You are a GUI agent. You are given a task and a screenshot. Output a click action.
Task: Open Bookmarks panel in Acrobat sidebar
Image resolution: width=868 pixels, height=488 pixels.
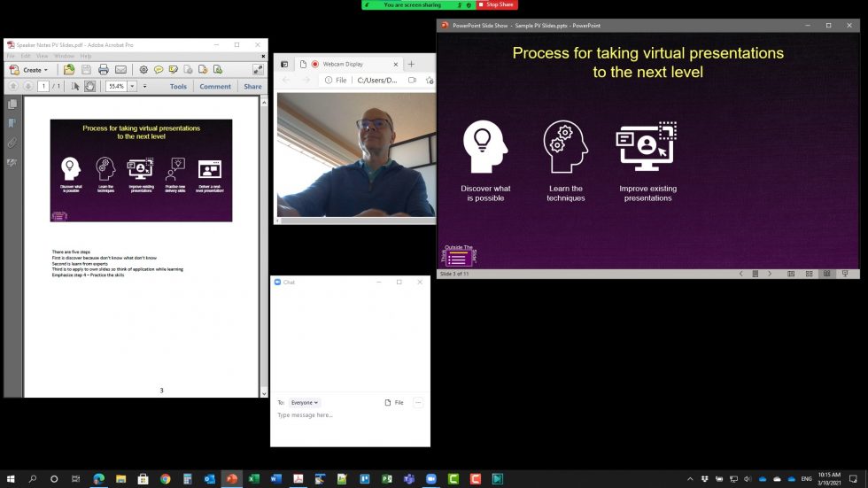pyautogui.click(x=12, y=123)
